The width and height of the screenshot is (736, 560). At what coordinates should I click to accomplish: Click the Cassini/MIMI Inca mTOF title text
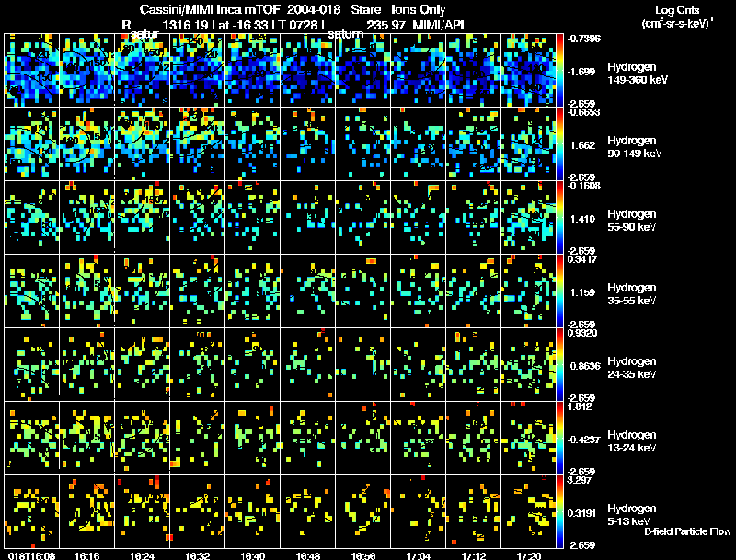coord(210,9)
